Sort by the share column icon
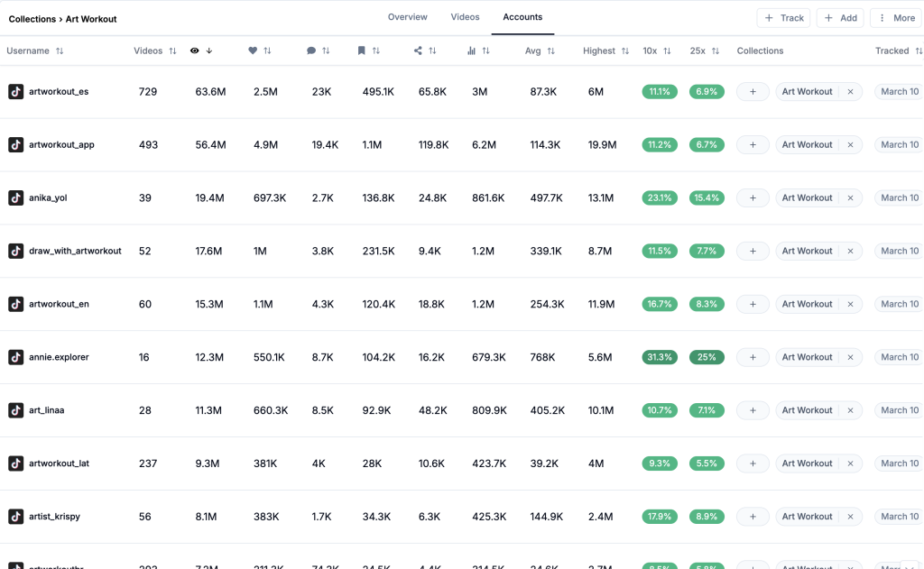Screen dimensions: 924x569 pos(418,51)
